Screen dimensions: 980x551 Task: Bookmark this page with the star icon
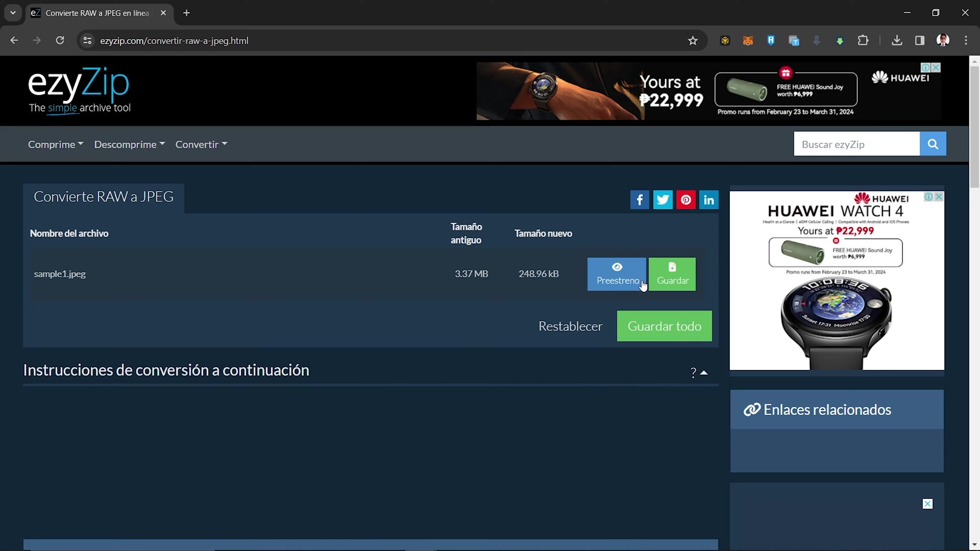693,41
